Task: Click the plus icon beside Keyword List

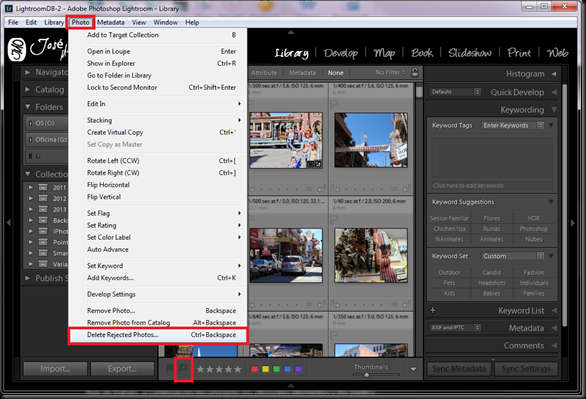Action: (432, 310)
